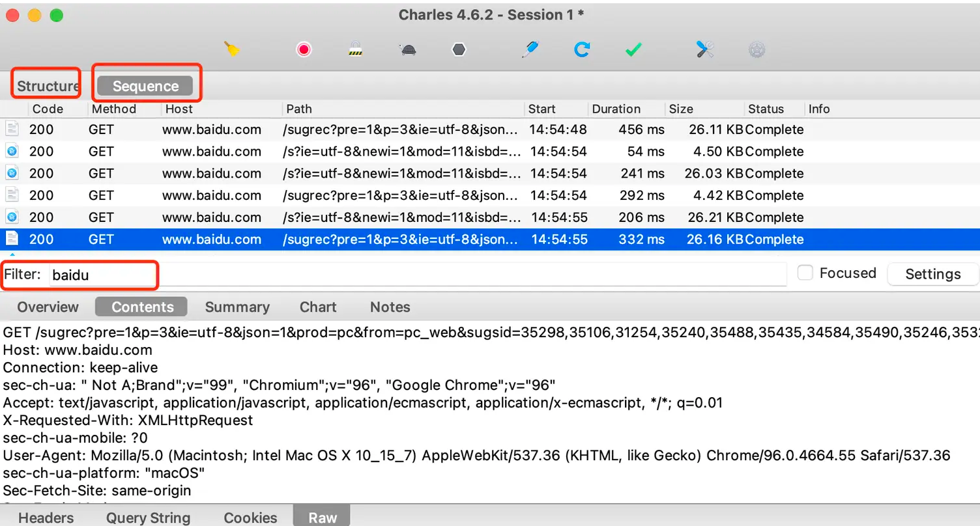Switch to the Headers bottom tab
Viewport: 980px width, 526px height.
tap(46, 518)
